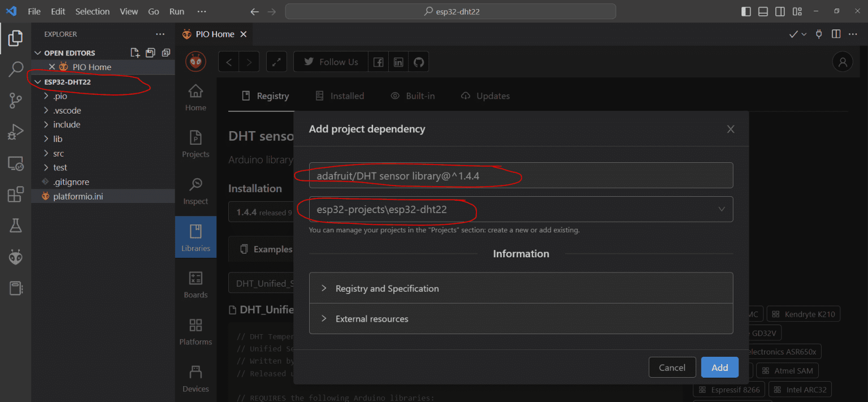Open the Selection menu

[93, 11]
